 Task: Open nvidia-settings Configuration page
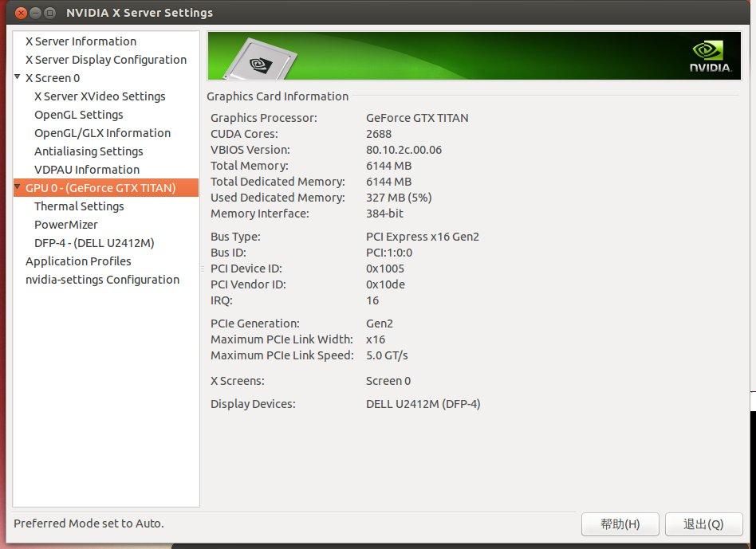(102, 280)
